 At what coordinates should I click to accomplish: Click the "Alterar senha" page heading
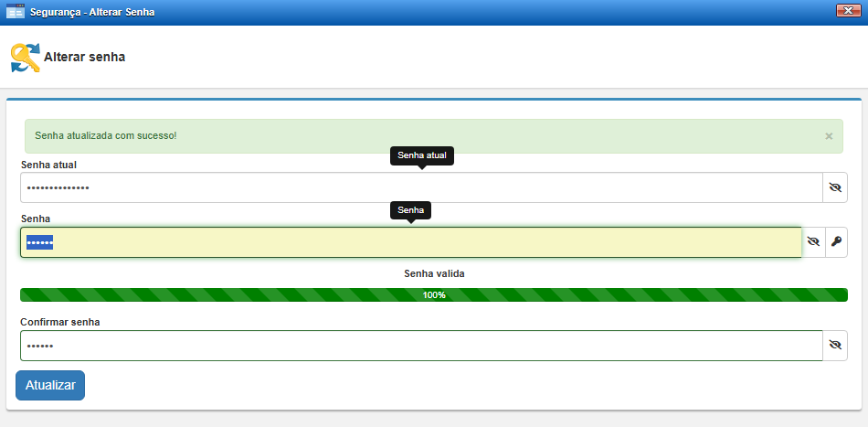(84, 57)
